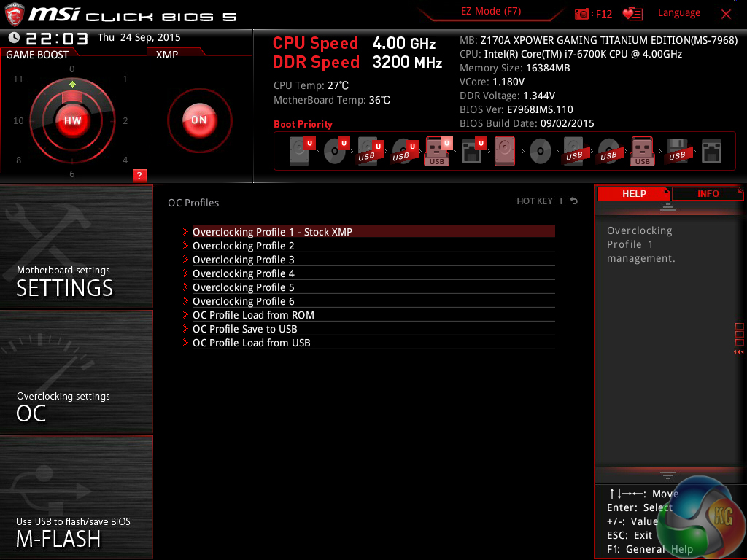Select the legacy CD/DVD boot icon without badges
Image resolution: width=747 pixels, height=560 pixels.
point(541,151)
